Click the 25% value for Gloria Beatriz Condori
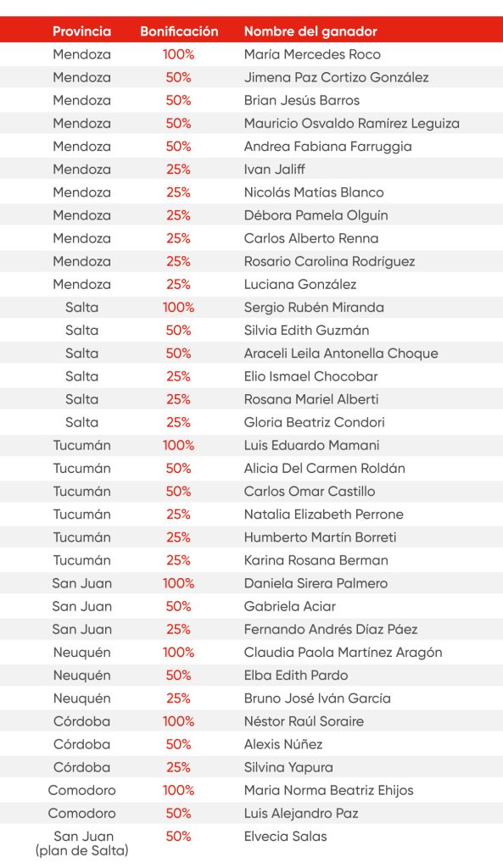The height and width of the screenshot is (868, 503). pos(178,422)
